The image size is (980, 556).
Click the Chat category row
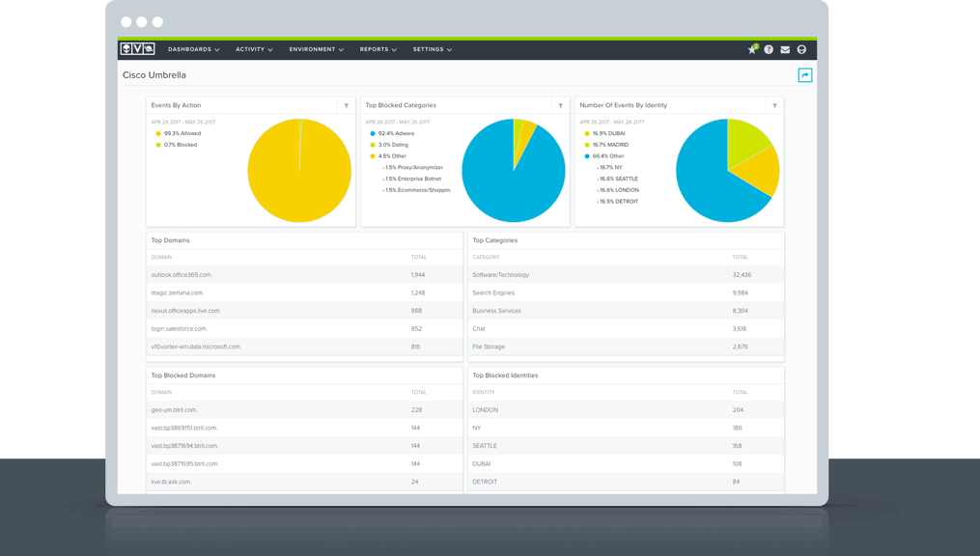(x=627, y=328)
